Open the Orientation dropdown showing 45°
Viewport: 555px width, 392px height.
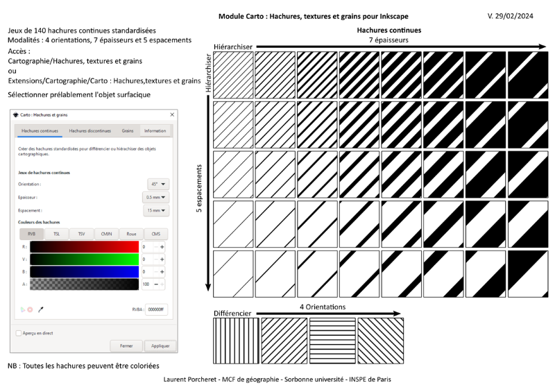coord(157,185)
